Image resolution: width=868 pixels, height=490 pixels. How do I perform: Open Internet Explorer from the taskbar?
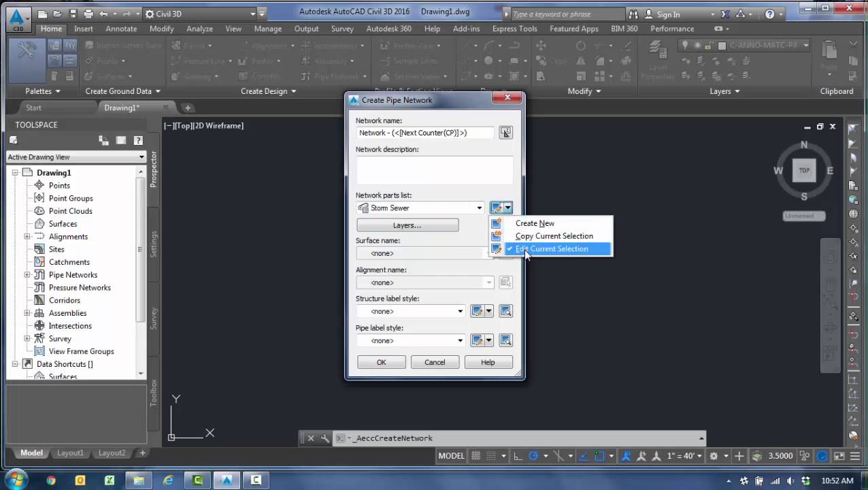click(168, 480)
